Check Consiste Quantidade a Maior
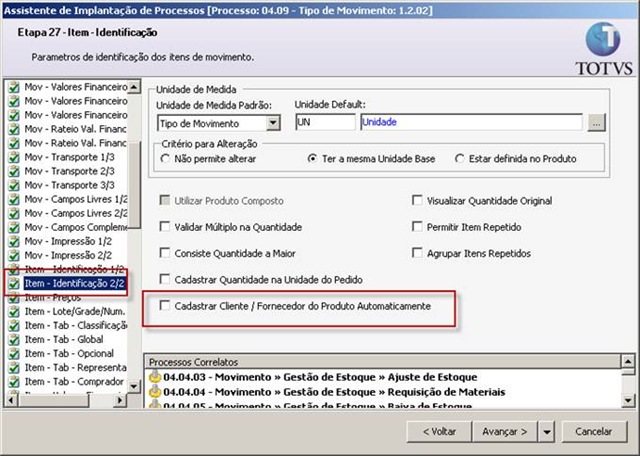Screen dimensions: 640x456 click(164, 253)
